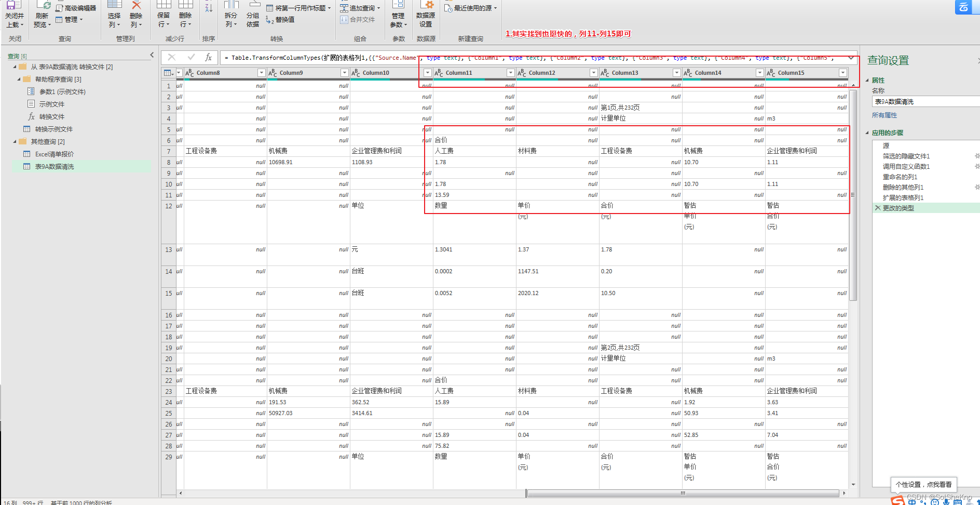Open the Column9 filter dropdown
This screenshot has height=505, width=980.
[345, 73]
